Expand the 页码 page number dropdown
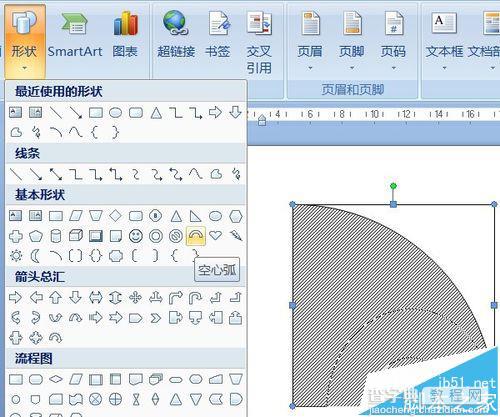The image size is (500, 417). point(393,41)
